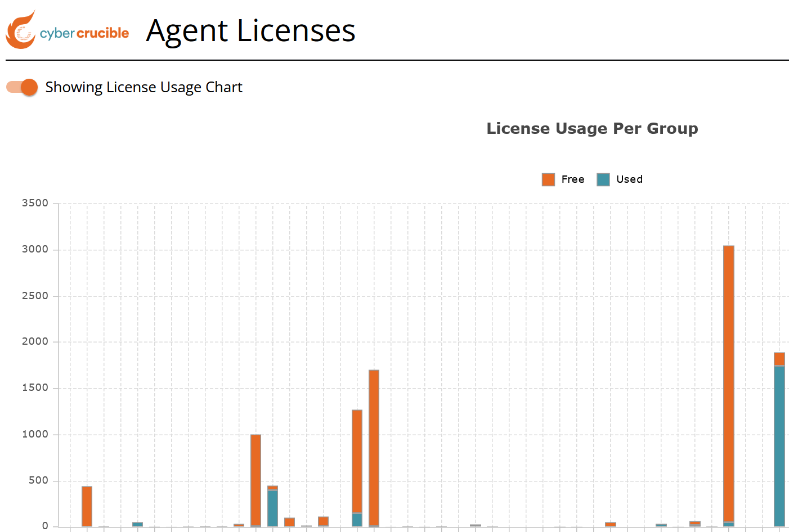The width and height of the screenshot is (789, 532).
Task: Click the teal bar reaching about 400
Action: pyautogui.click(x=273, y=508)
